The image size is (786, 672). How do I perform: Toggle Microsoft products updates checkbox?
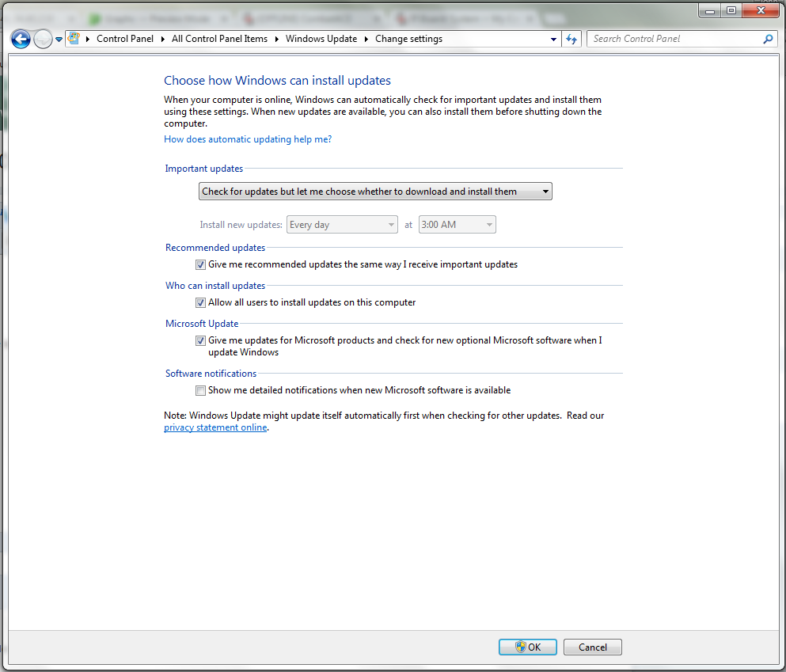(200, 341)
